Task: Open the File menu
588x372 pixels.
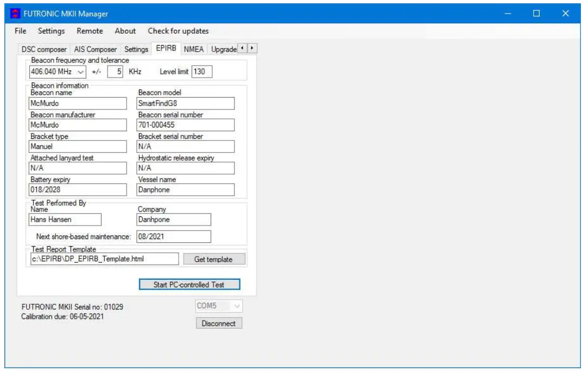Action: 20,31
